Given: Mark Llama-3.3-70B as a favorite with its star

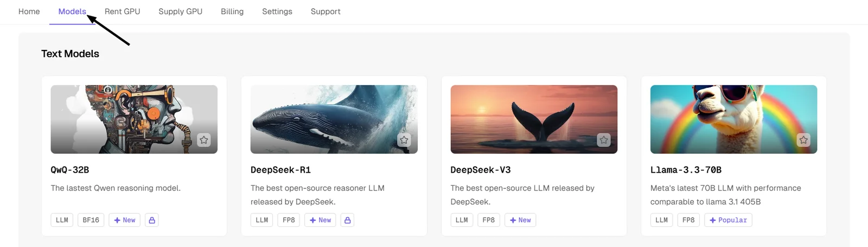Looking at the screenshot, I should coord(803,140).
